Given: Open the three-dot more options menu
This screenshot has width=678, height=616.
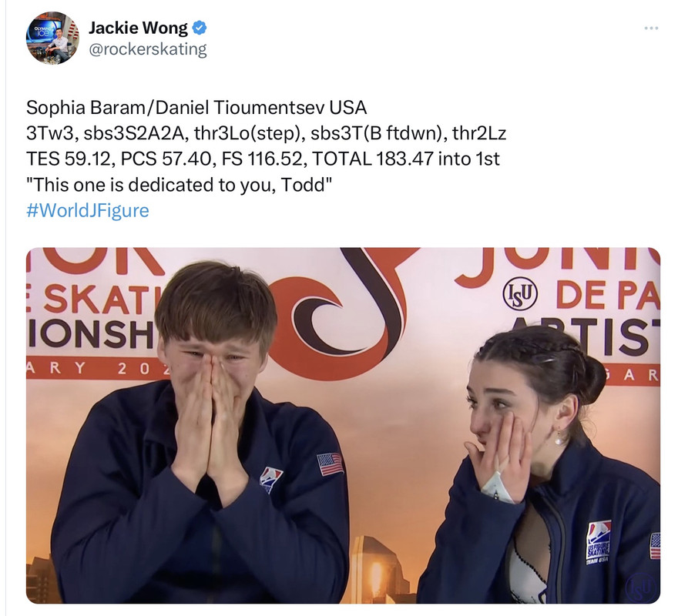Looking at the screenshot, I should point(651,28).
